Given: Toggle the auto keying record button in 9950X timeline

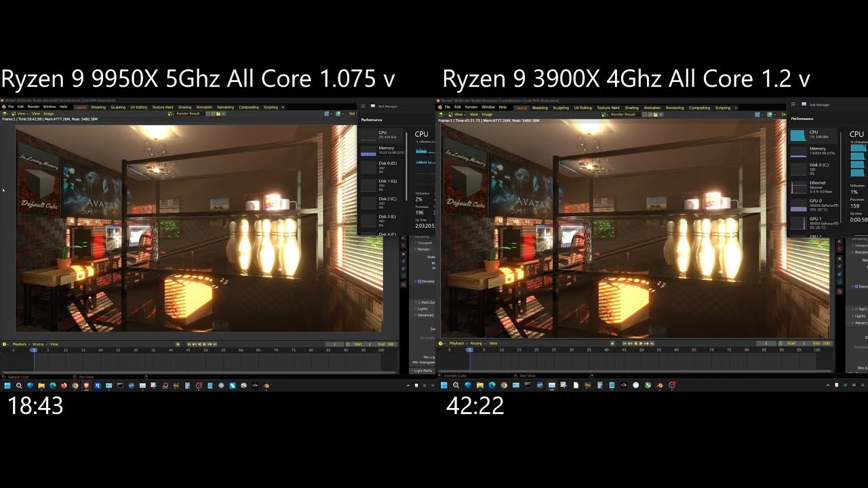Looking at the screenshot, I should (x=178, y=344).
